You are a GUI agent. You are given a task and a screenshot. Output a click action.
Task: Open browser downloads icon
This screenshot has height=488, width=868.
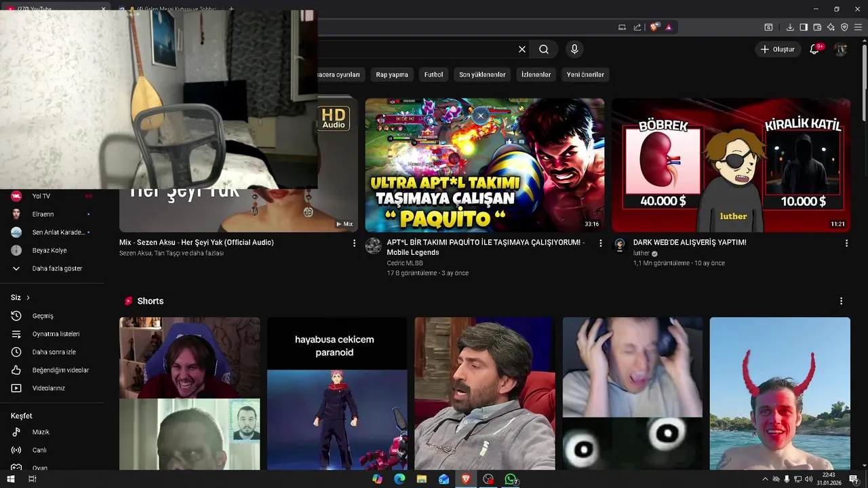(790, 27)
